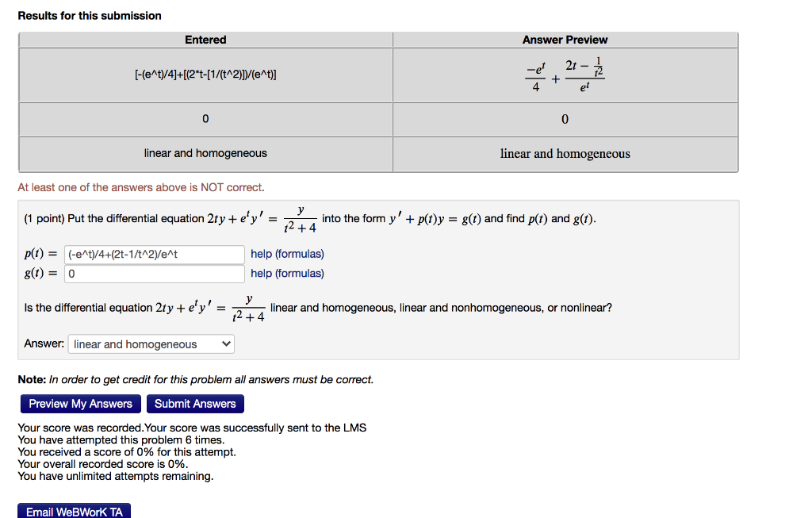Click inside the p(t) answer field
Viewport: 812px width, 518px height.
(x=154, y=254)
